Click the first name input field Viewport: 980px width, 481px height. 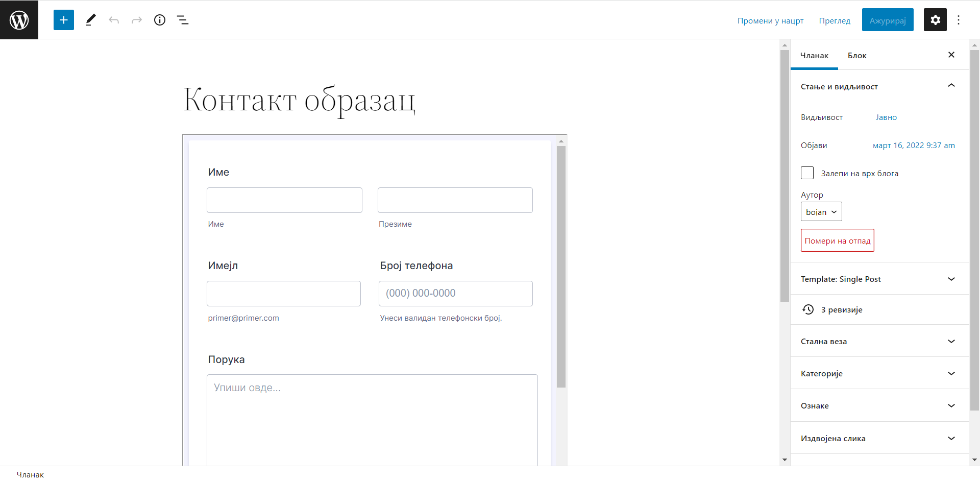(284, 200)
